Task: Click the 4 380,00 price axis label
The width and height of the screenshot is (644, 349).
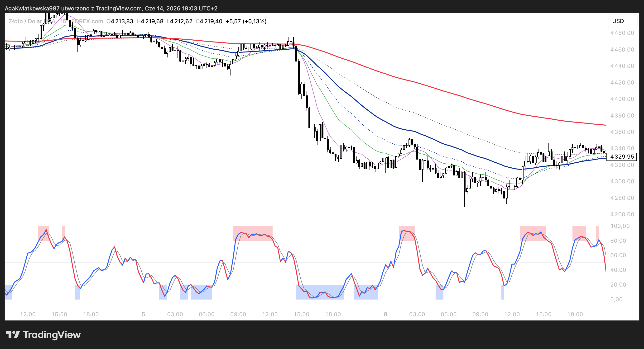Action: pos(622,115)
